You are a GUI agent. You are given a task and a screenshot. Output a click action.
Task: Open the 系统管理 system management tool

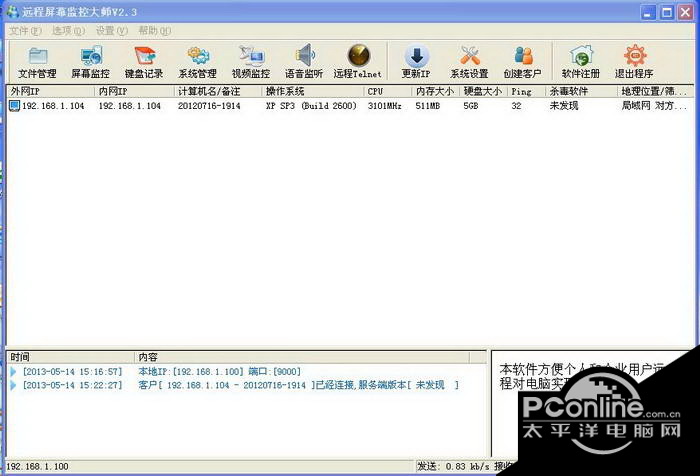[x=198, y=62]
